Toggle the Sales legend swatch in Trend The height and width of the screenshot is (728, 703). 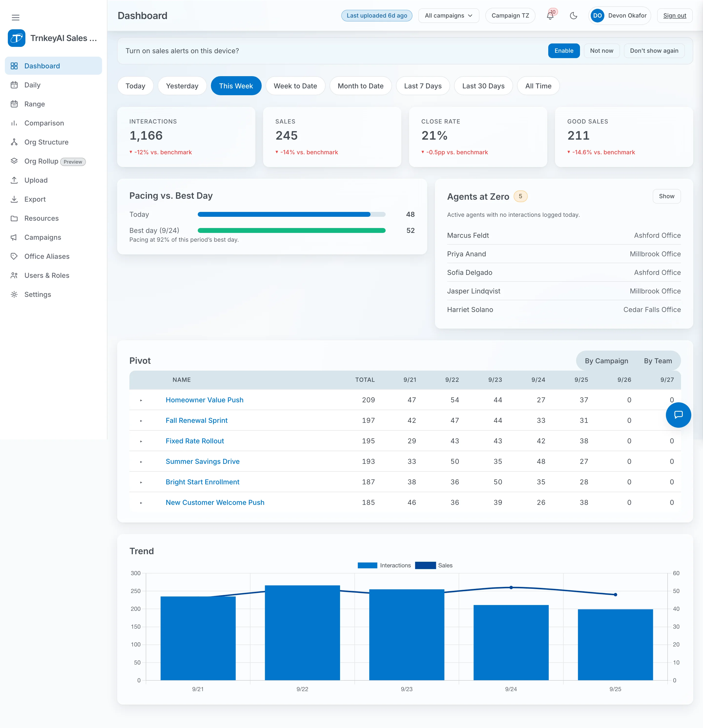click(425, 565)
